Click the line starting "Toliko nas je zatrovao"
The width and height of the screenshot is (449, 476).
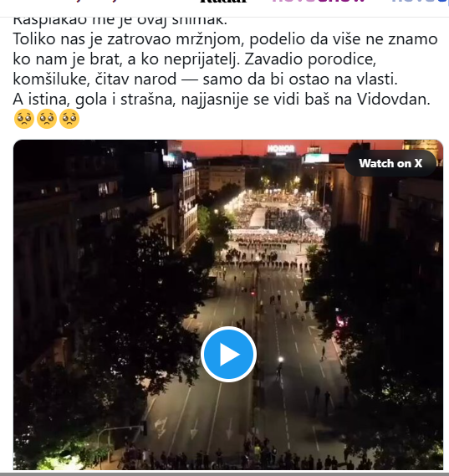coord(225,39)
